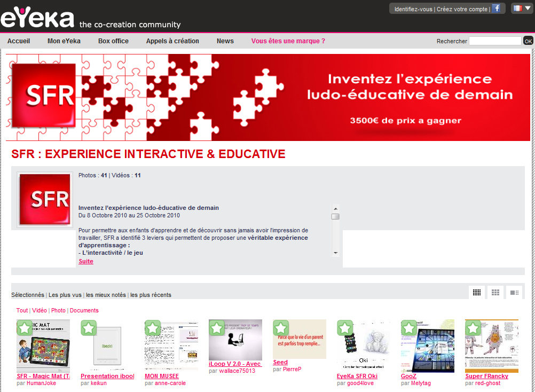Open Seed thumbnail image
Image resolution: width=535 pixels, height=392 pixels.
point(300,339)
